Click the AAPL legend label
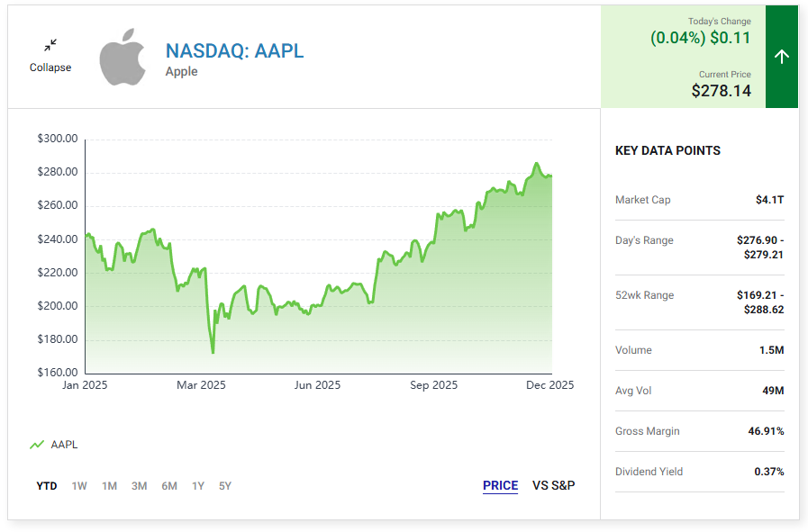The height and width of the screenshot is (532, 808). tap(64, 445)
